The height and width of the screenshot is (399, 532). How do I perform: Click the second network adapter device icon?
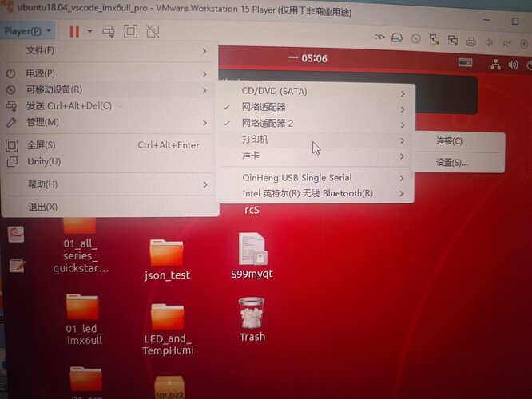point(453,41)
